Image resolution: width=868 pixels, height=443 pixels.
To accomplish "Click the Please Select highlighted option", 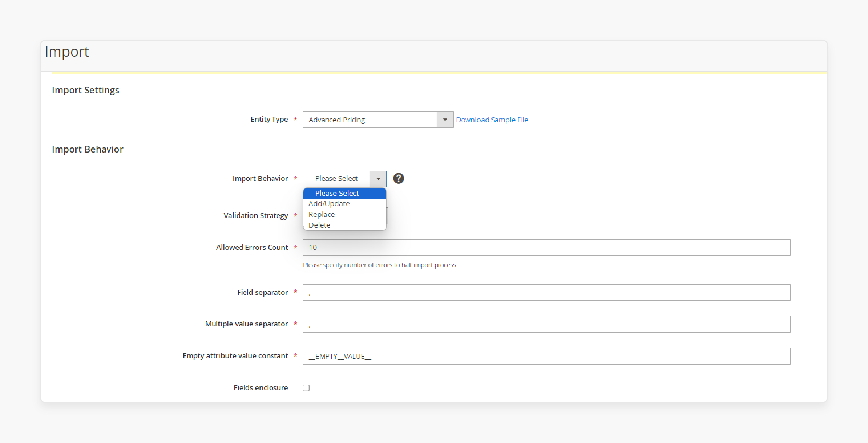I will coord(344,193).
